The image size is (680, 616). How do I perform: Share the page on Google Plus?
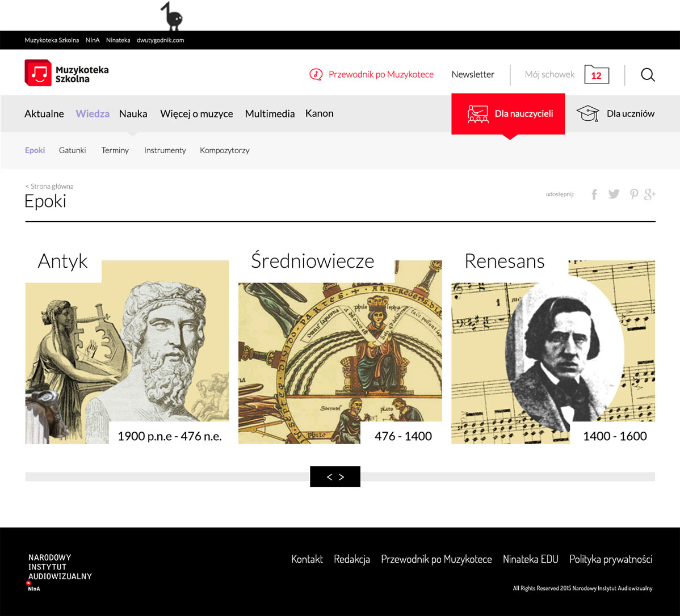650,195
